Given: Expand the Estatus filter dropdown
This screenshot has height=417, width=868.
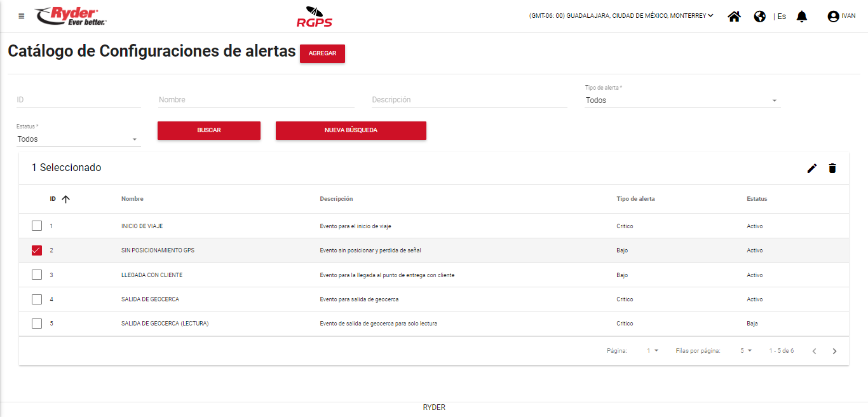Looking at the screenshot, I should (78, 139).
